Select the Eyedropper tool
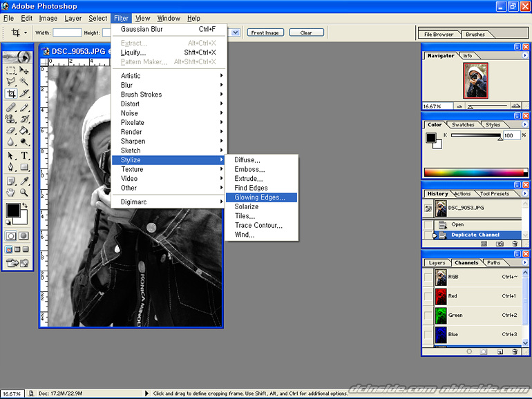Viewport: 532px width, 399px height. [23, 181]
